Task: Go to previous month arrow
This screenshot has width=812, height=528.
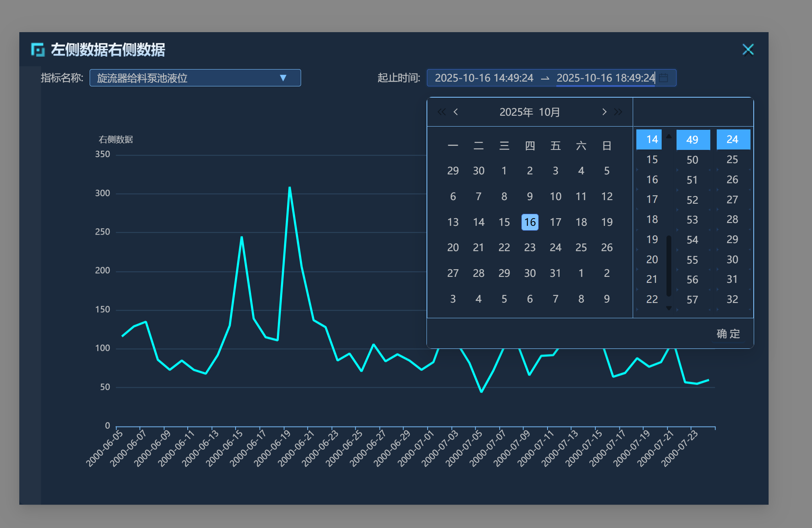Action: pos(456,112)
